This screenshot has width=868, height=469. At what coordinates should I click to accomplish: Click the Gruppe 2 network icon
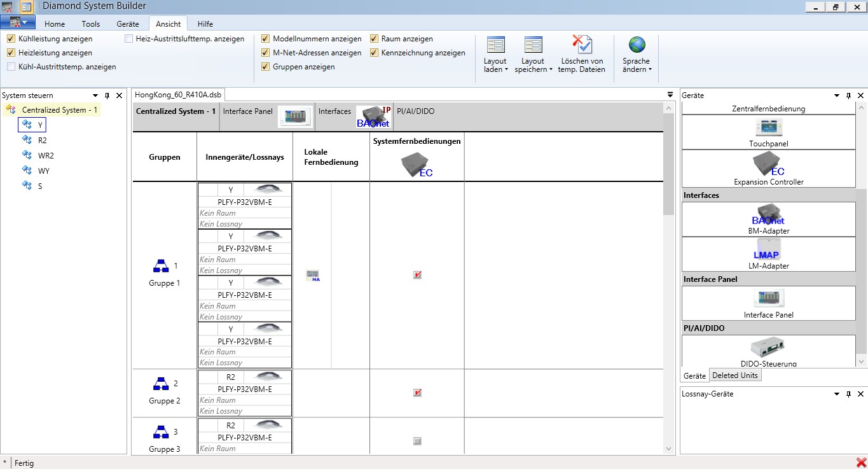161,384
